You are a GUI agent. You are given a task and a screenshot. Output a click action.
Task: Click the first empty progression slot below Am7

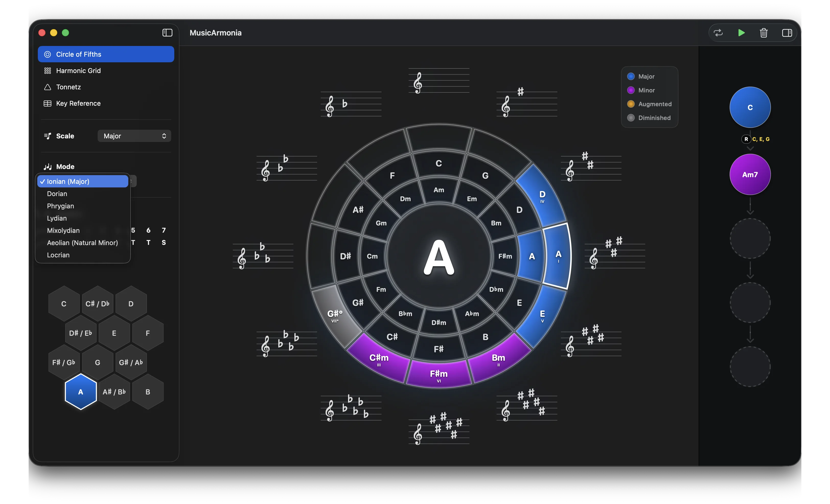pyautogui.click(x=750, y=238)
